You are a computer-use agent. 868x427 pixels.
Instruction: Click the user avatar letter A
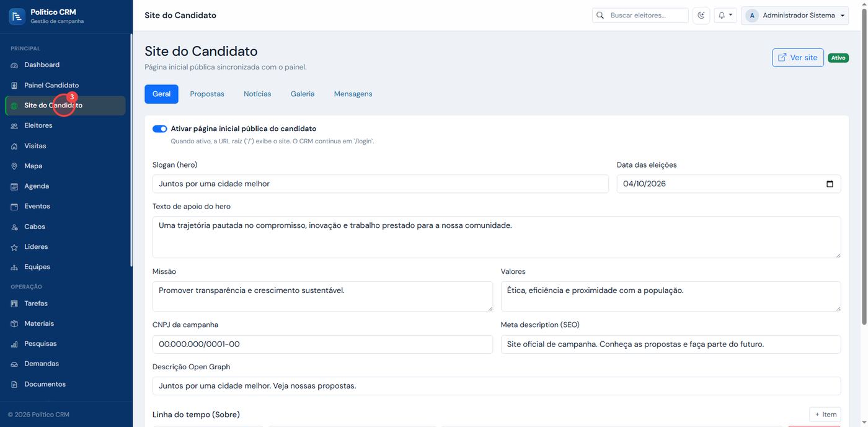(x=752, y=16)
